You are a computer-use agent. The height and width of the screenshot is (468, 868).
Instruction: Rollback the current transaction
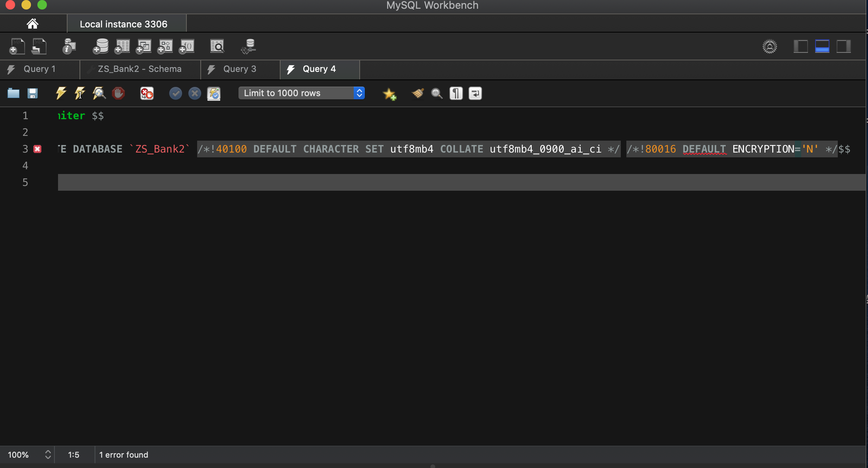(x=195, y=93)
